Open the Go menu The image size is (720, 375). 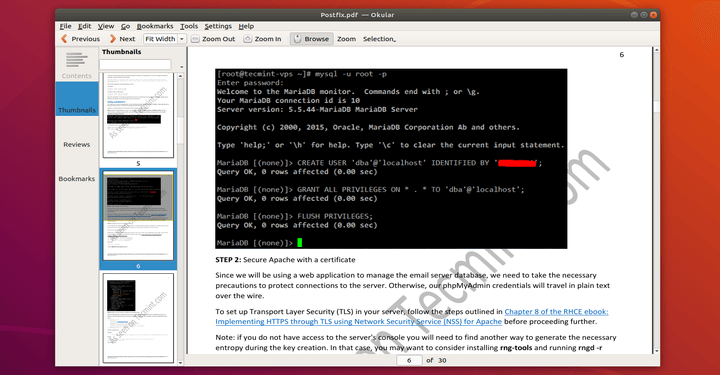[125, 26]
